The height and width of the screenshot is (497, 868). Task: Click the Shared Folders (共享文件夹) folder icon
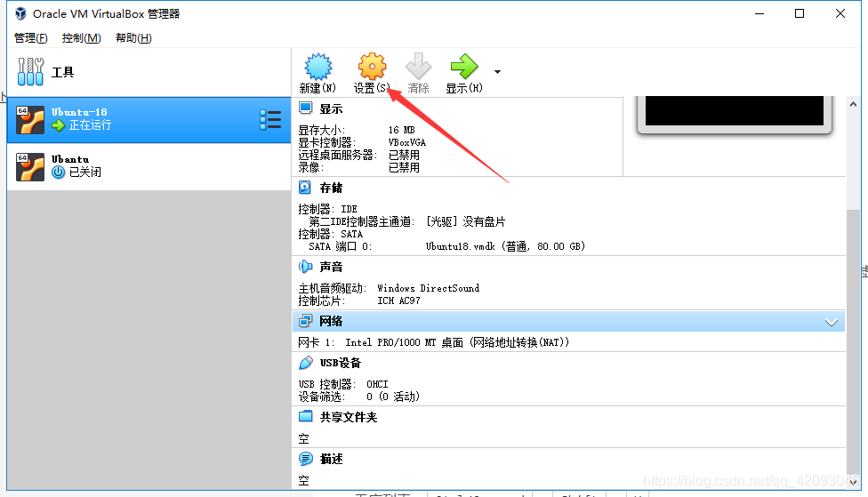(x=306, y=416)
